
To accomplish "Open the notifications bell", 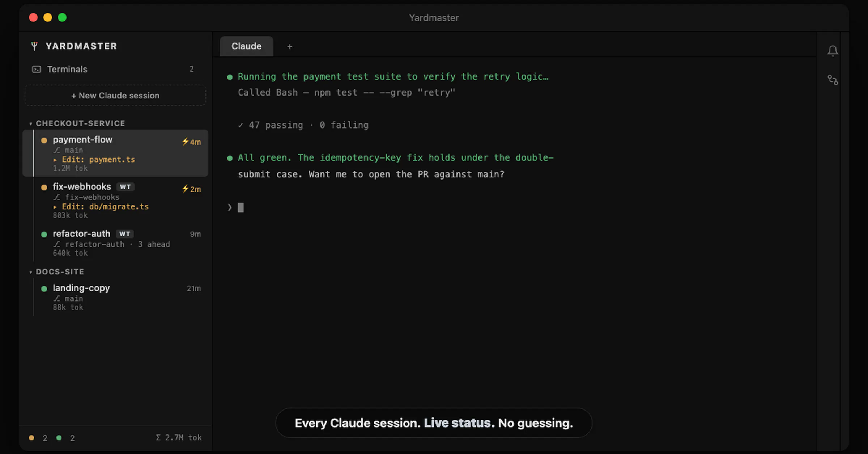I will 833,51.
